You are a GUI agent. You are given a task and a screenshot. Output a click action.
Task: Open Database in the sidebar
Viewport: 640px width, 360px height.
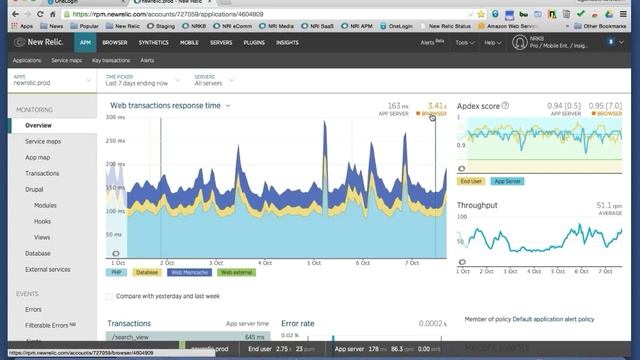coord(38,253)
